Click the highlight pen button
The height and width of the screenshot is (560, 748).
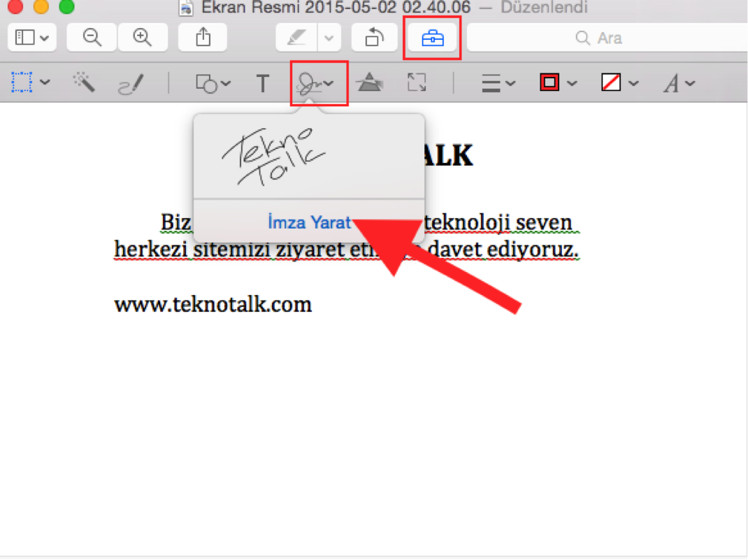click(x=296, y=37)
